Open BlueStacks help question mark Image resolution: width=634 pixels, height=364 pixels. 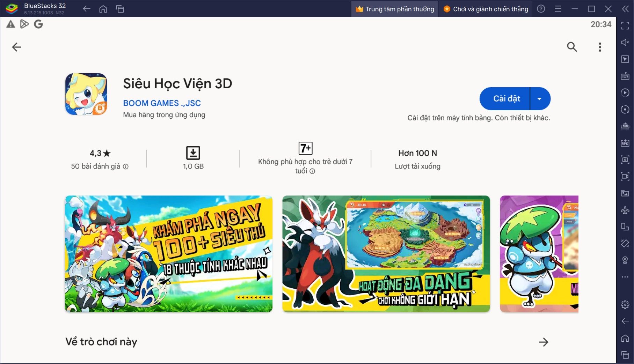[x=541, y=9]
